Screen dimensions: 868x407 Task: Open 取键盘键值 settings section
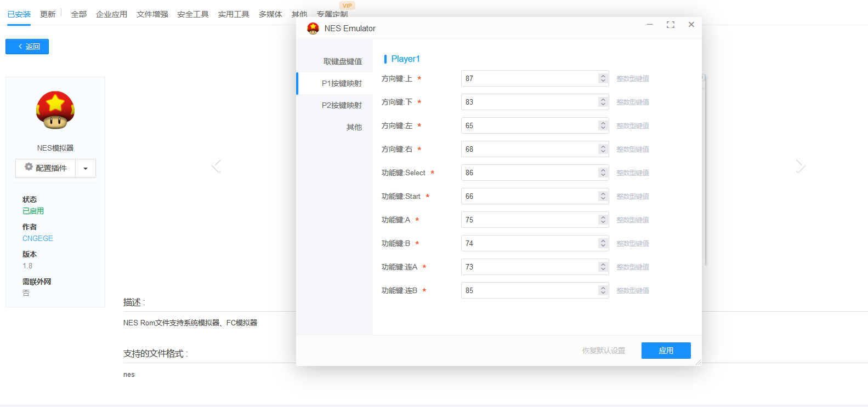point(334,61)
